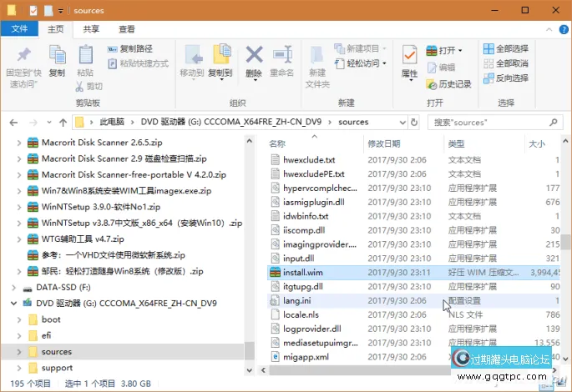Expand the DATA-SSD (F:) tree node
Screen dimensions: 572x392
pyautogui.click(x=14, y=288)
